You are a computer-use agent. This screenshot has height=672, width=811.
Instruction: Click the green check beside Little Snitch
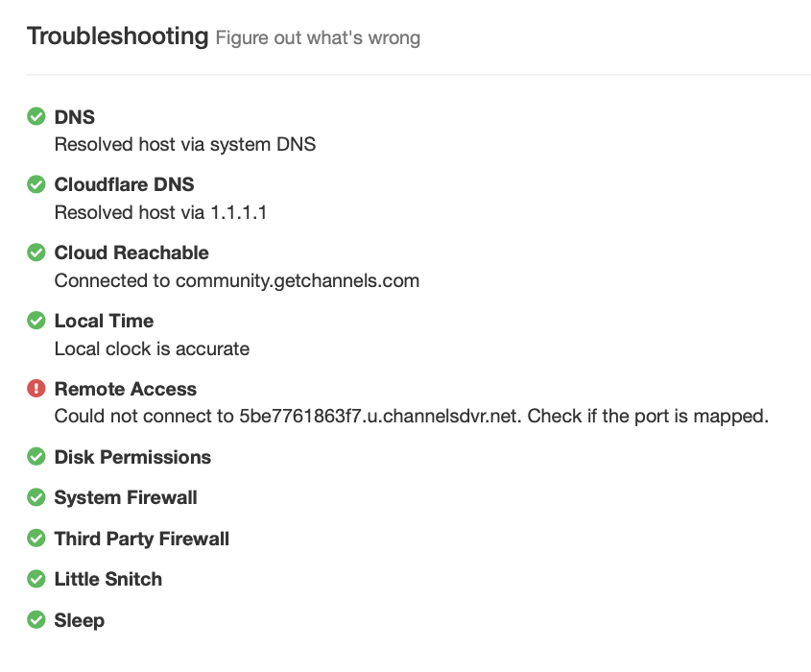[x=36, y=579]
